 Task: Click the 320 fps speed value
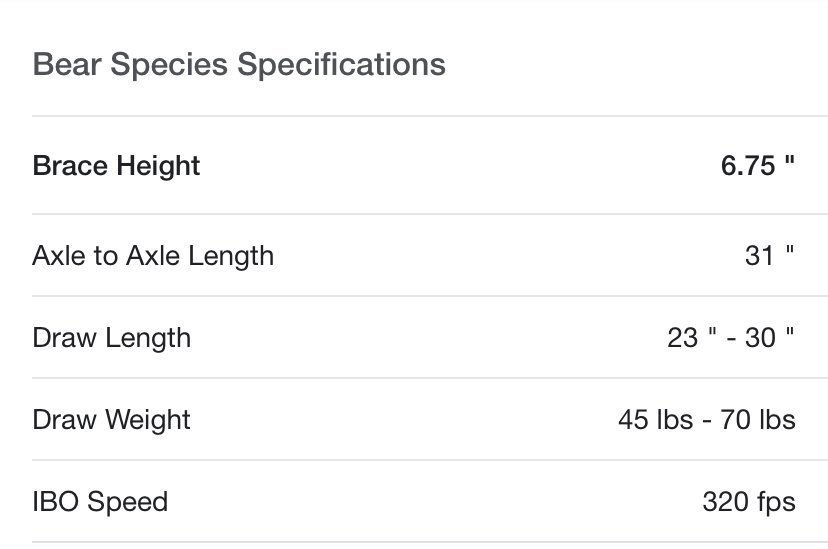click(x=749, y=502)
